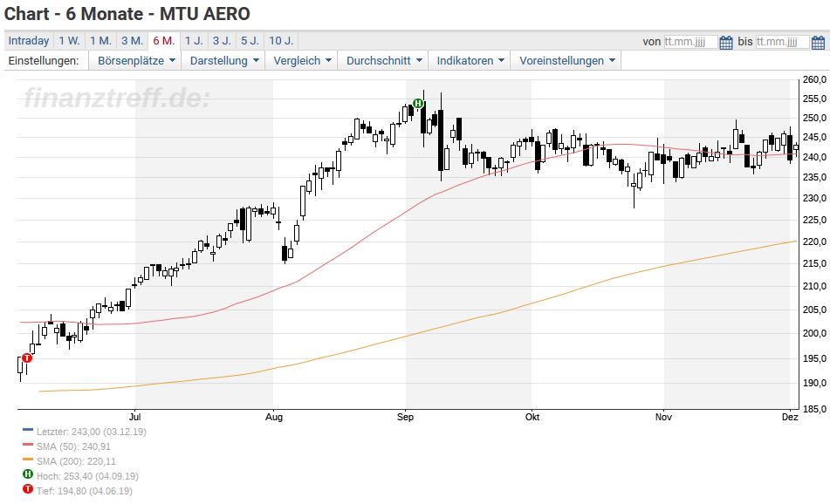
Task: Select the 1 W. time range tab
Action: (x=69, y=41)
